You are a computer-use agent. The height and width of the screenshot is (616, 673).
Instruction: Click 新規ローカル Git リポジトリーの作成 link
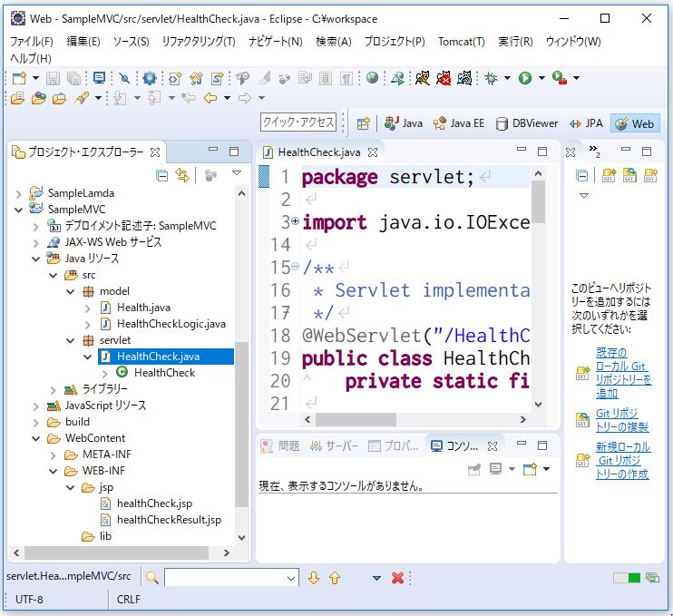(622, 460)
